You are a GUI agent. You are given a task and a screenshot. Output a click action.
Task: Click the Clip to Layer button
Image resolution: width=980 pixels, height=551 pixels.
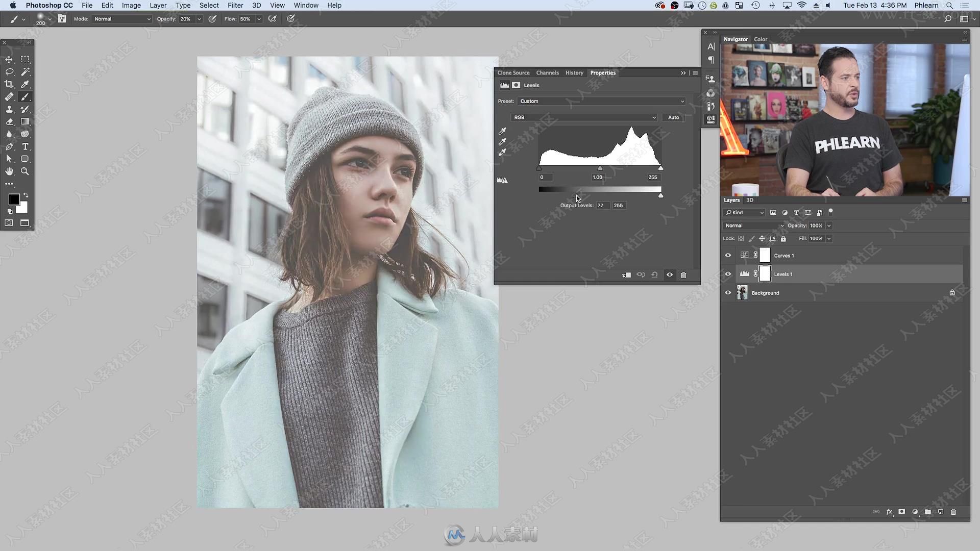click(x=626, y=274)
